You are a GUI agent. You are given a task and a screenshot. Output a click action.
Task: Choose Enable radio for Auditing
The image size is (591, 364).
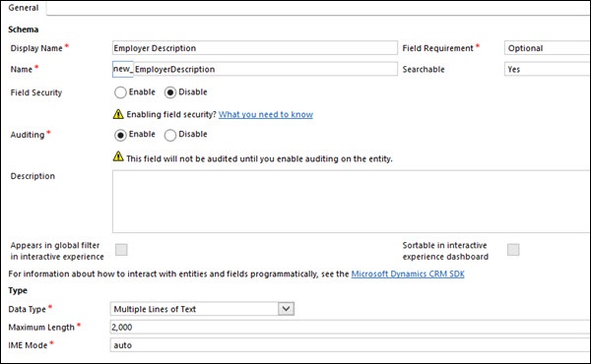120,135
